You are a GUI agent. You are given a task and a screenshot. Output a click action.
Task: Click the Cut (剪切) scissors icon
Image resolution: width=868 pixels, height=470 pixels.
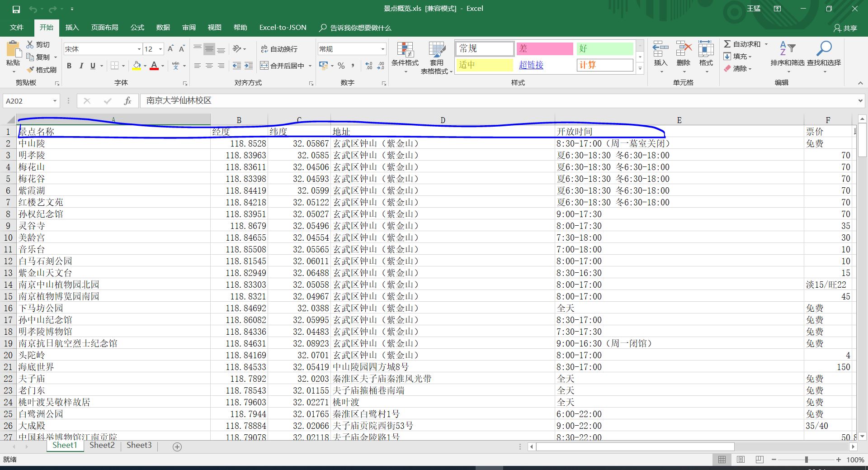[30, 44]
